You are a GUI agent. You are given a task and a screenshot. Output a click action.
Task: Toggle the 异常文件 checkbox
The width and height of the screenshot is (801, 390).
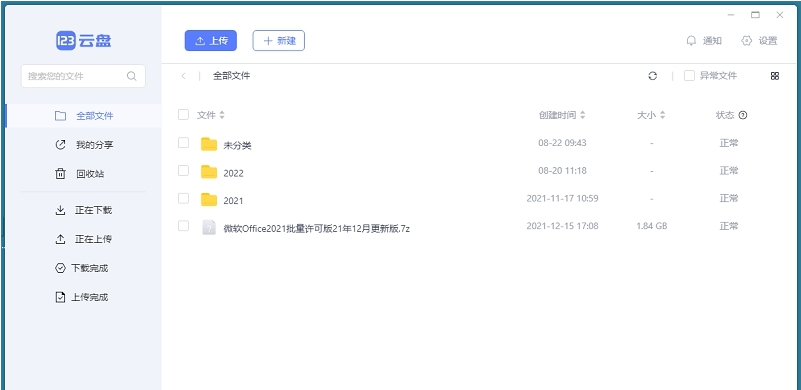(x=689, y=76)
